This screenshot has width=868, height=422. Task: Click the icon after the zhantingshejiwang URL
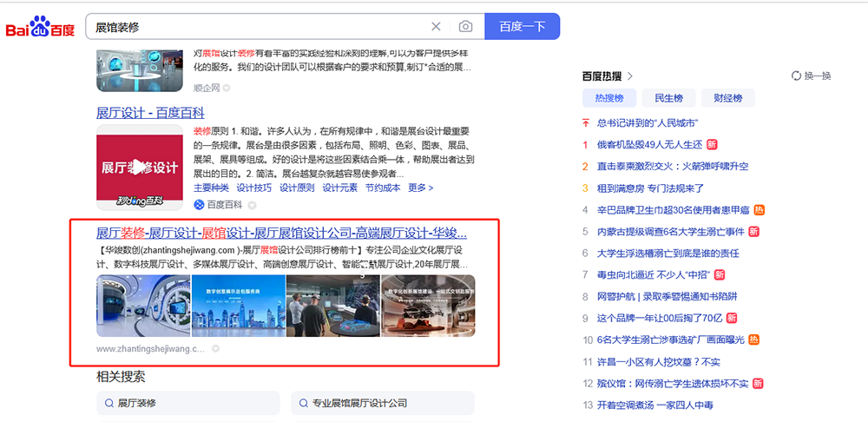[x=215, y=349]
